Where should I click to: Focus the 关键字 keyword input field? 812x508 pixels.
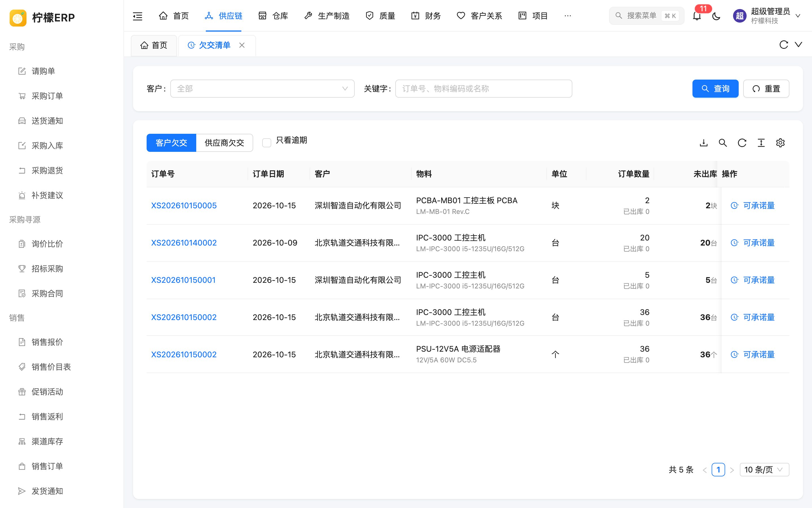tap(484, 89)
